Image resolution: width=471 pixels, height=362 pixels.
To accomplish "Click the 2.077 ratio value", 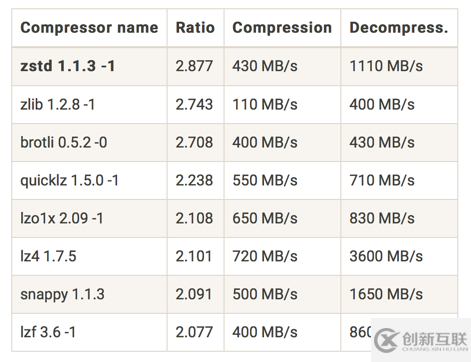I will click(x=194, y=332).
